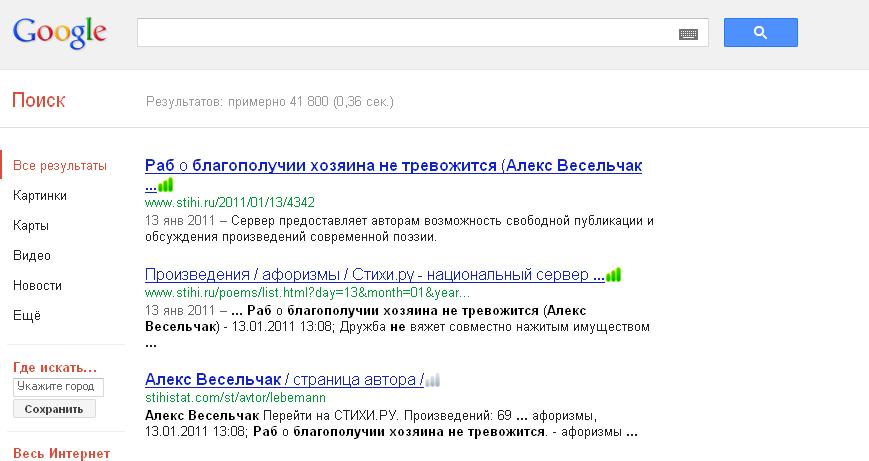
Task: Select Все результаты in the sidebar
Action: point(60,166)
